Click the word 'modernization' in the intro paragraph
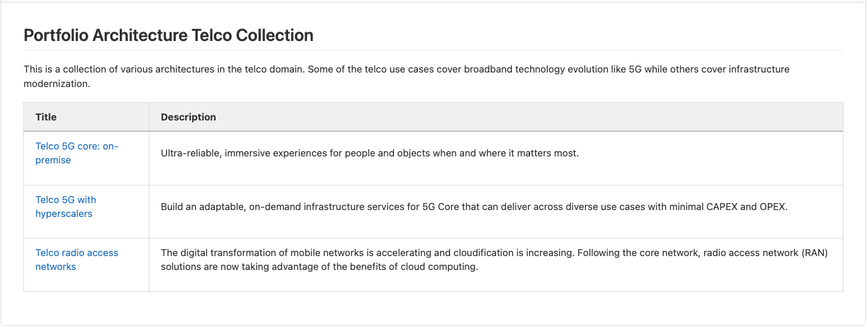 [x=57, y=83]
